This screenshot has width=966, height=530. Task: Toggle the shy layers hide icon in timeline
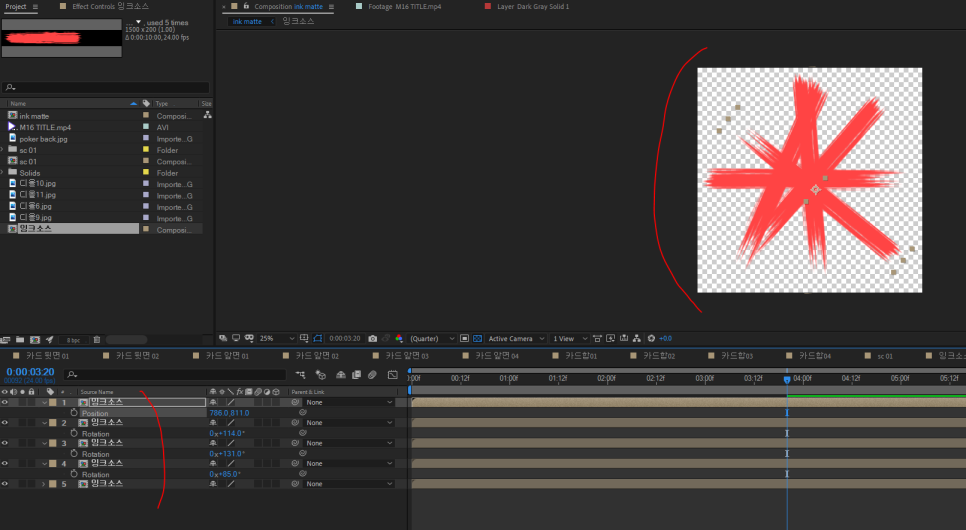(x=341, y=374)
